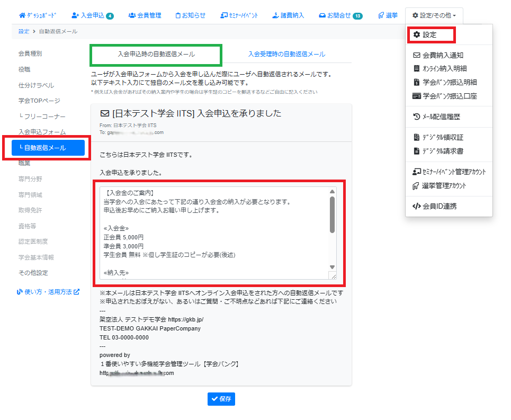
Task: Click the history icon beside メール配信履歴
Action: pos(416,117)
